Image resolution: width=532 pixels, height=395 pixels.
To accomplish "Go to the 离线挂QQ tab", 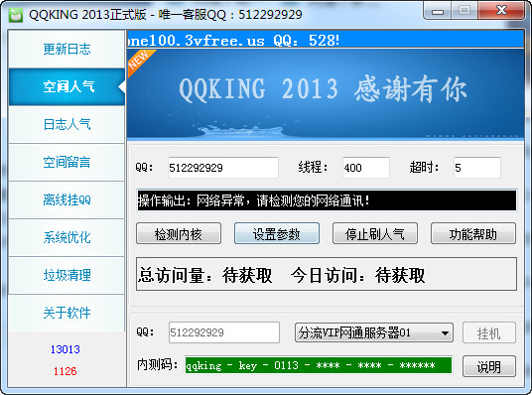I will click(66, 199).
